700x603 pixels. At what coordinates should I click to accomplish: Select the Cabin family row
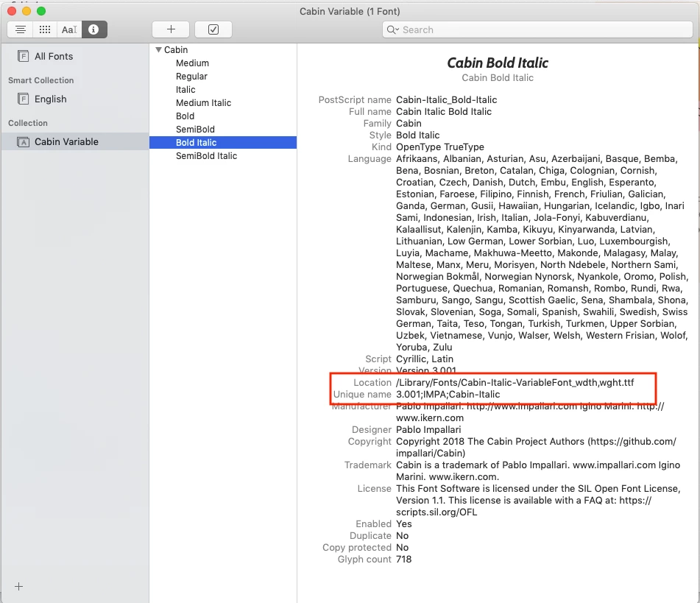point(223,49)
